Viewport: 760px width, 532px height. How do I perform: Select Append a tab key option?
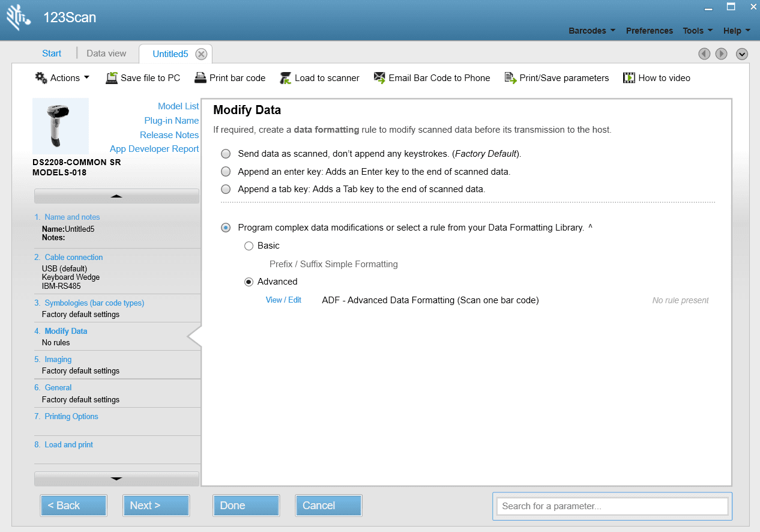click(226, 189)
